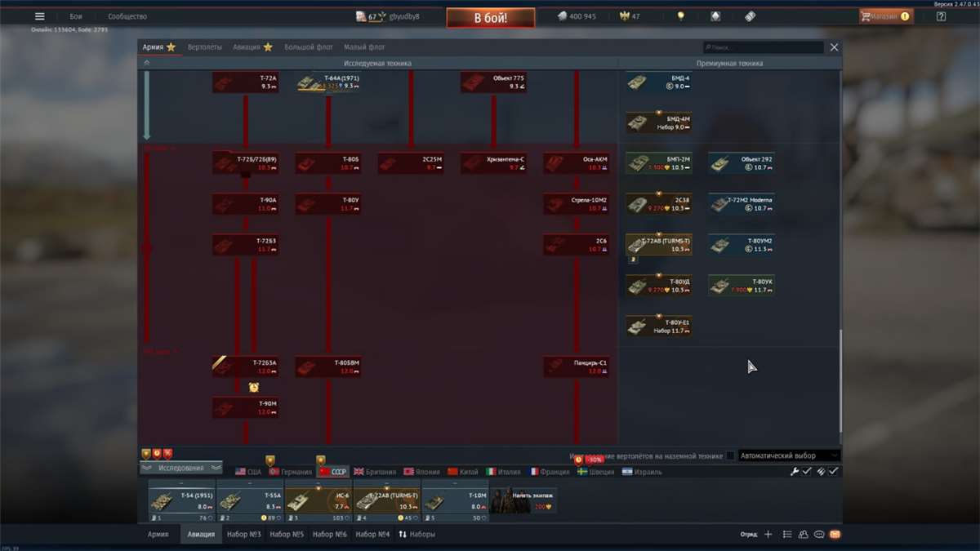Switch to the Армия tree tab
The image size is (980, 551).
[x=158, y=47]
